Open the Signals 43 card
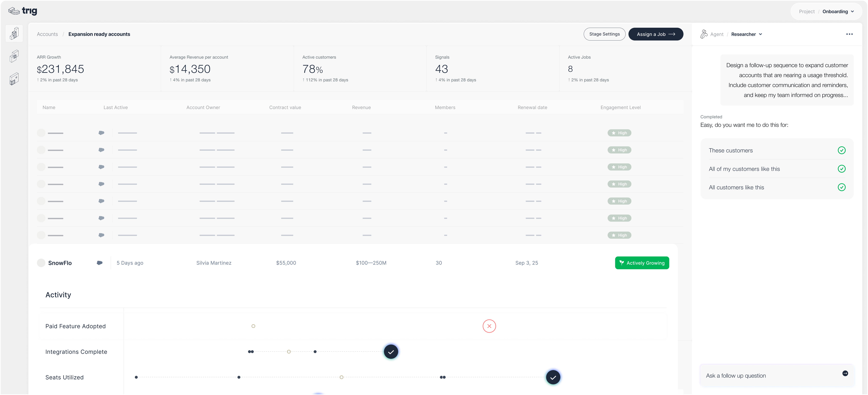This screenshot has height=395, width=868. (x=493, y=69)
